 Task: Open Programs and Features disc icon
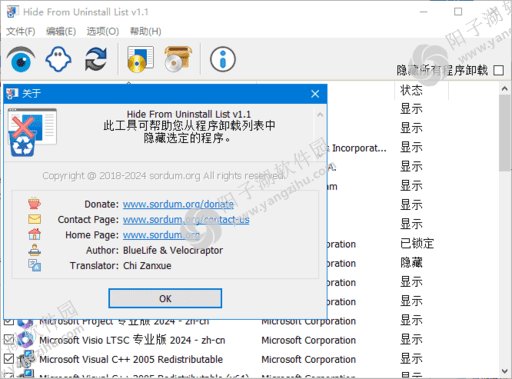click(x=140, y=59)
